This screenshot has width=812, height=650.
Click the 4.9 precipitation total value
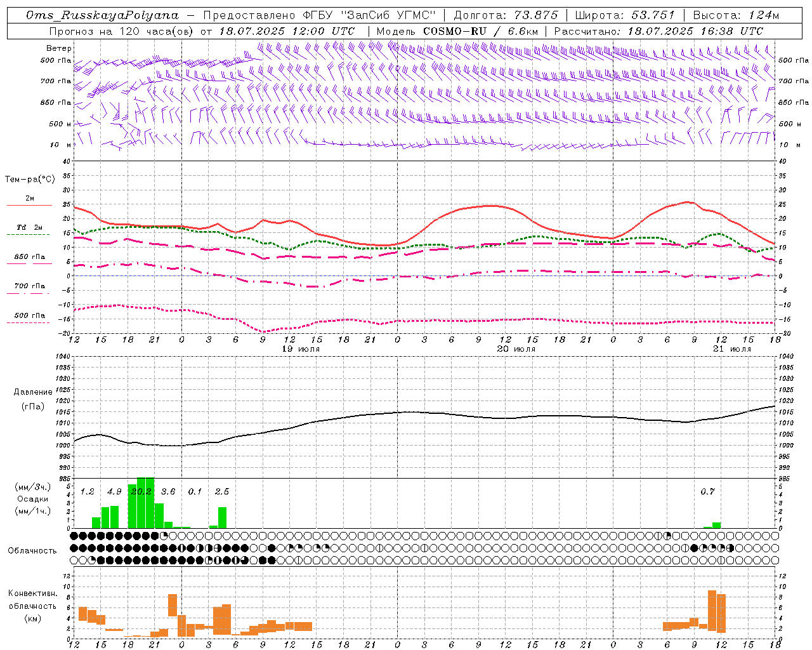[114, 491]
